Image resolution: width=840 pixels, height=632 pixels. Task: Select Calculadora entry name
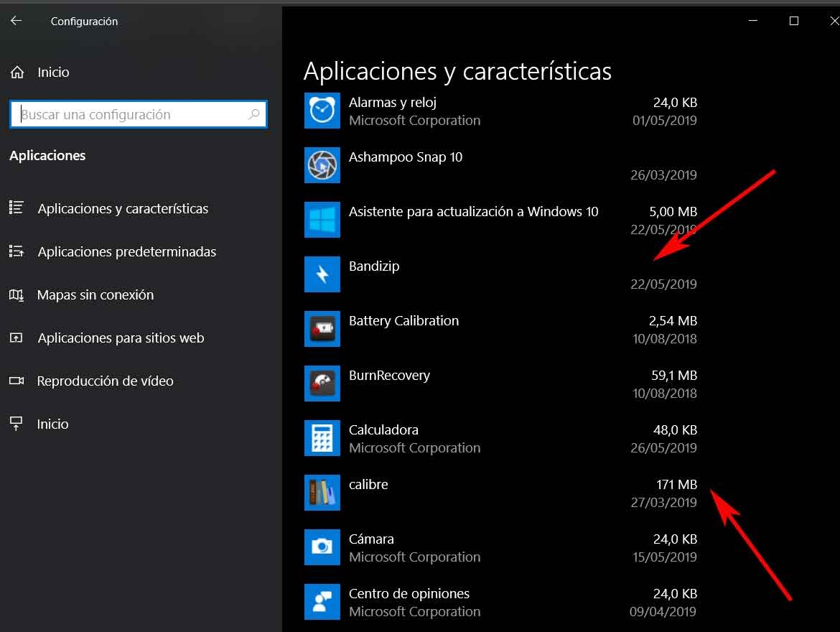click(x=383, y=430)
